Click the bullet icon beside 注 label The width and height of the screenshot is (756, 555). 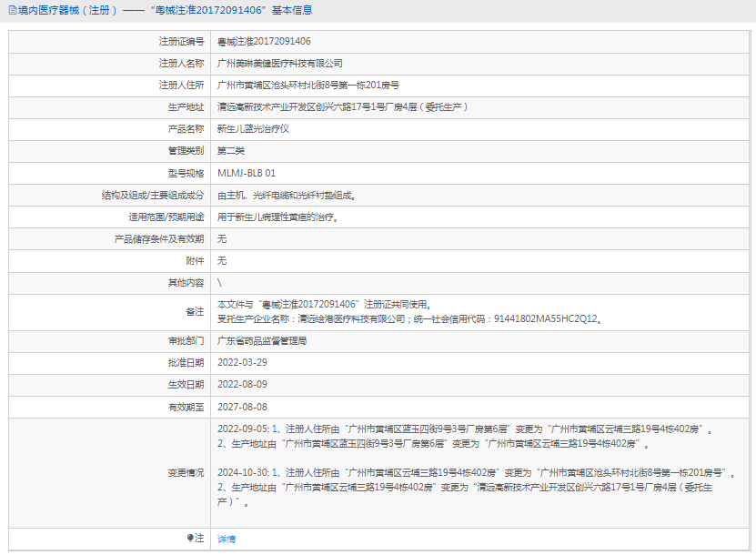point(190,538)
